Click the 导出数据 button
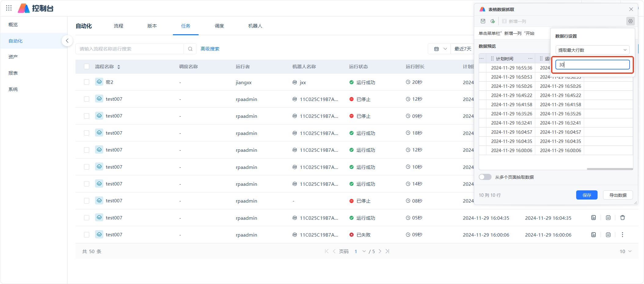 pyautogui.click(x=618, y=195)
